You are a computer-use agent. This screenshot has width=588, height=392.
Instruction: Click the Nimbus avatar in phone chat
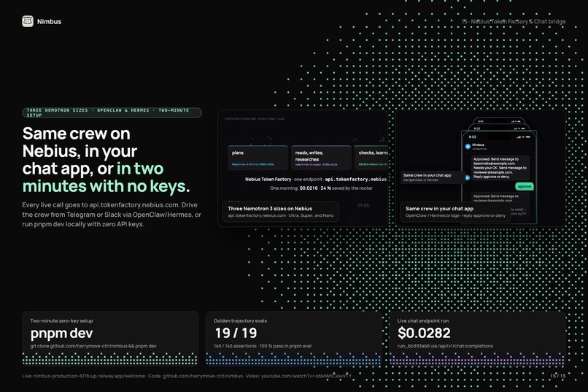[468, 146]
